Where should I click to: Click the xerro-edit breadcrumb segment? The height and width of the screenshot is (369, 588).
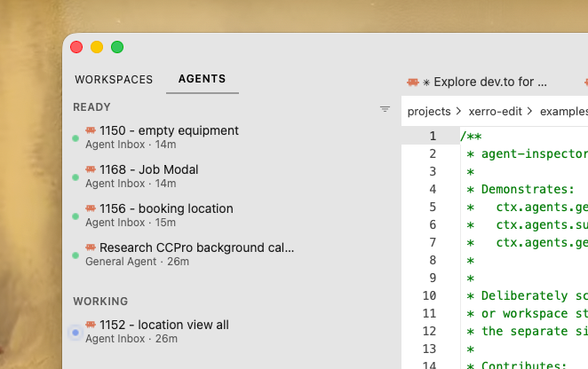(x=495, y=111)
